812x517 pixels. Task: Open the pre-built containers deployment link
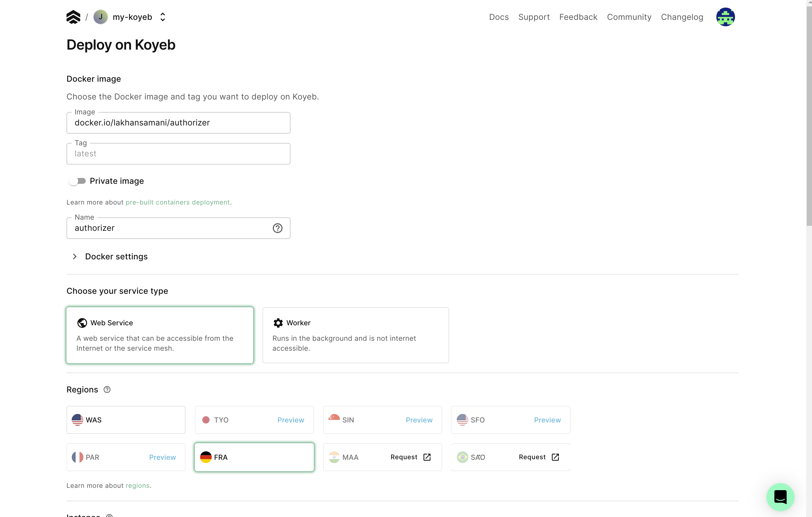coord(177,202)
